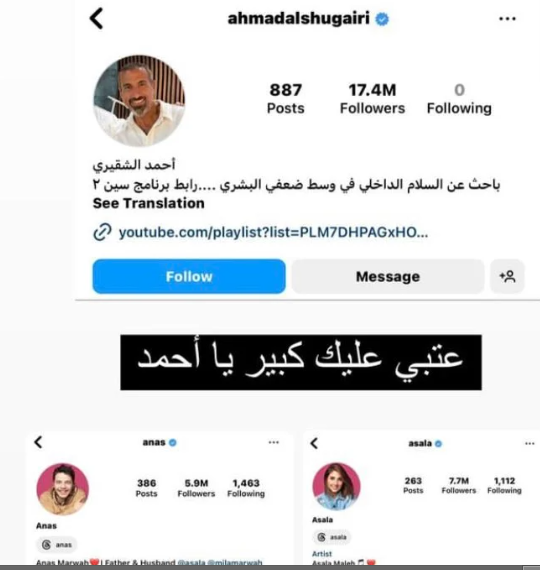Open the youtube.com playlist link

pos(273,232)
